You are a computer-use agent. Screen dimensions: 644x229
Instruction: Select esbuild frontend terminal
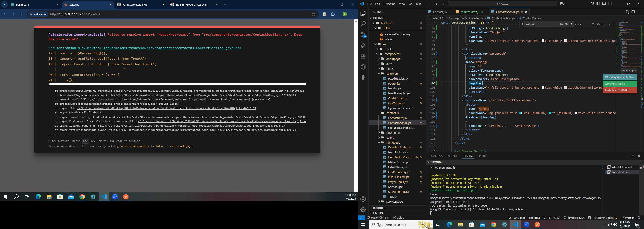(622, 167)
